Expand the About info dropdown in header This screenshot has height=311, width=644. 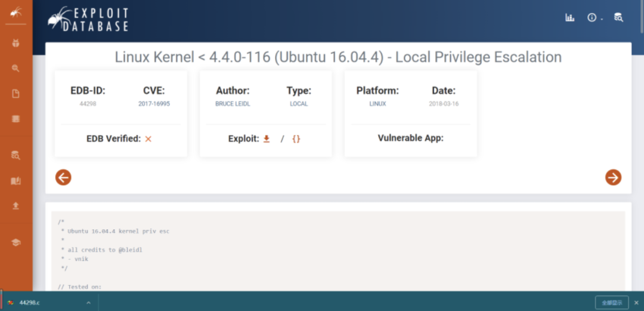595,18
